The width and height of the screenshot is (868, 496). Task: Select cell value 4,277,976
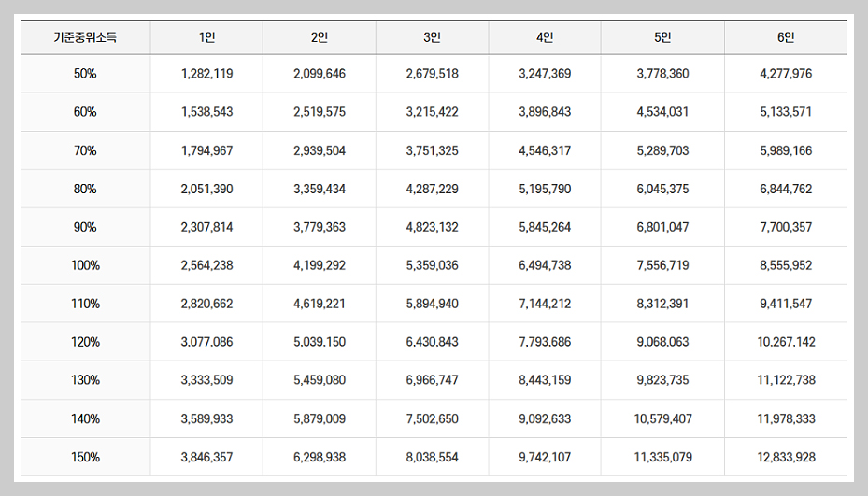(x=786, y=74)
